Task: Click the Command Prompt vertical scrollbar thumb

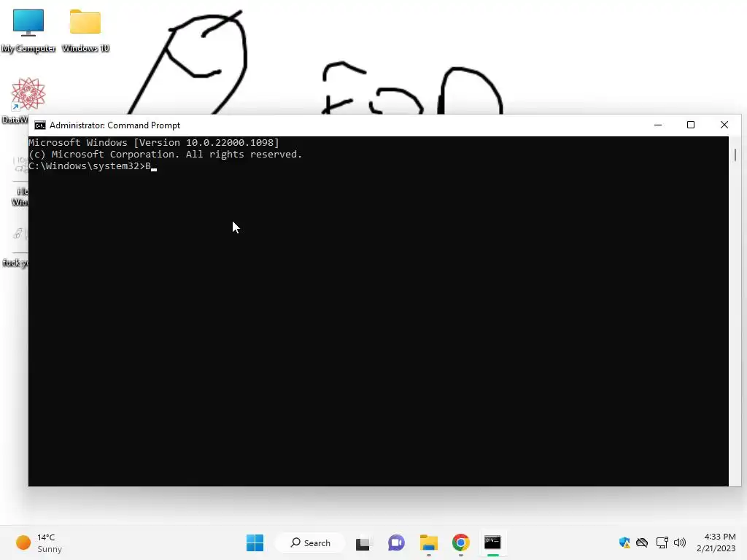Action: pyautogui.click(x=735, y=155)
